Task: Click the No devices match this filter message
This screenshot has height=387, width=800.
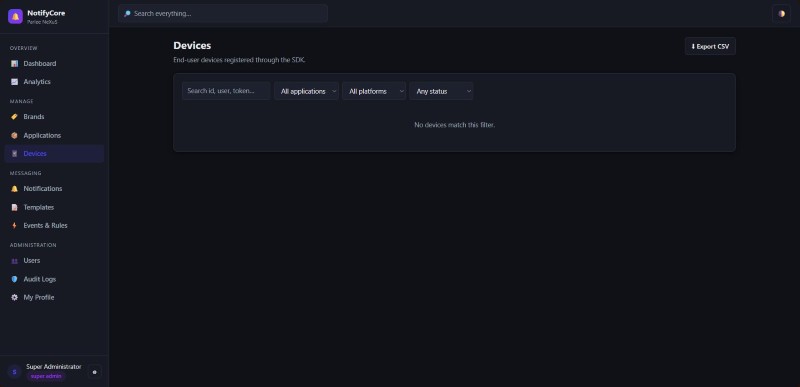Action: click(455, 125)
